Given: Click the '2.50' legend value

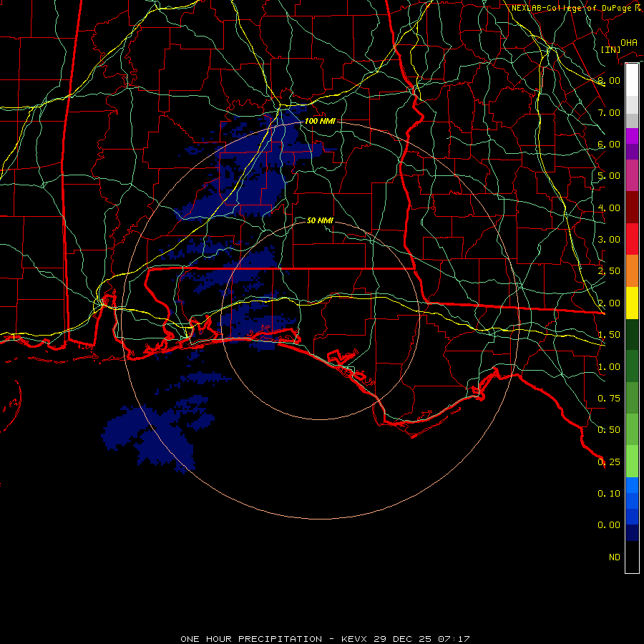Looking at the screenshot, I should click(609, 271).
